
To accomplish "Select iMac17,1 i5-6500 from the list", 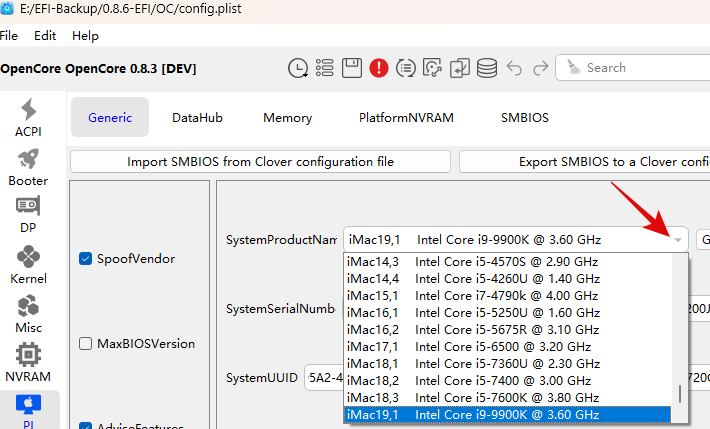I will 507,347.
